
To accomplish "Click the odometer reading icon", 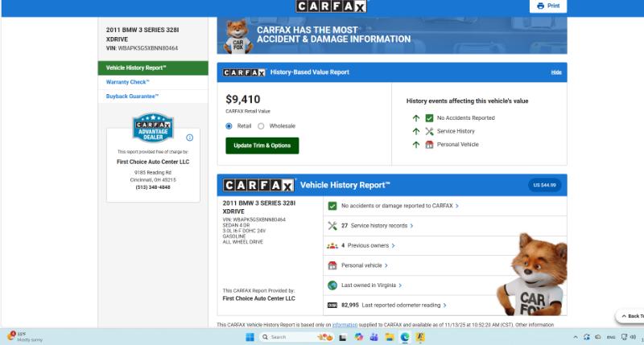I will point(332,306).
